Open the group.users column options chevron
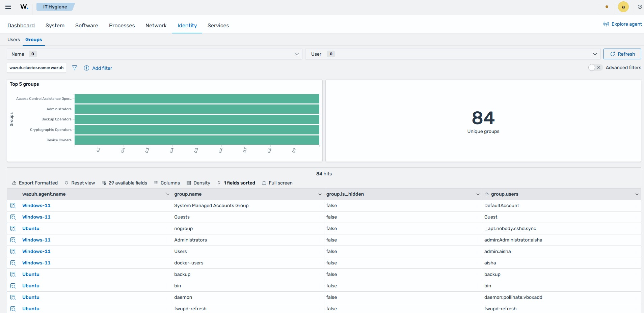Viewport: 644px width, 313px height. (x=637, y=194)
